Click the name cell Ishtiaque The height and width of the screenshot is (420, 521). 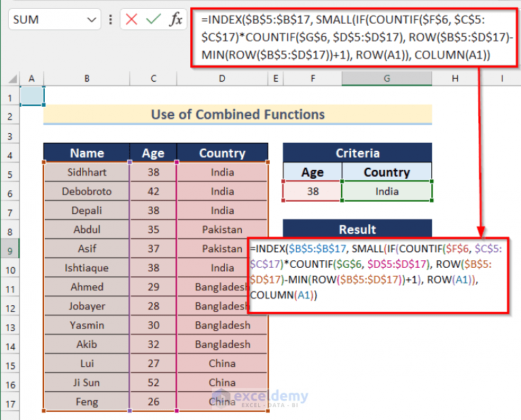tap(87, 268)
